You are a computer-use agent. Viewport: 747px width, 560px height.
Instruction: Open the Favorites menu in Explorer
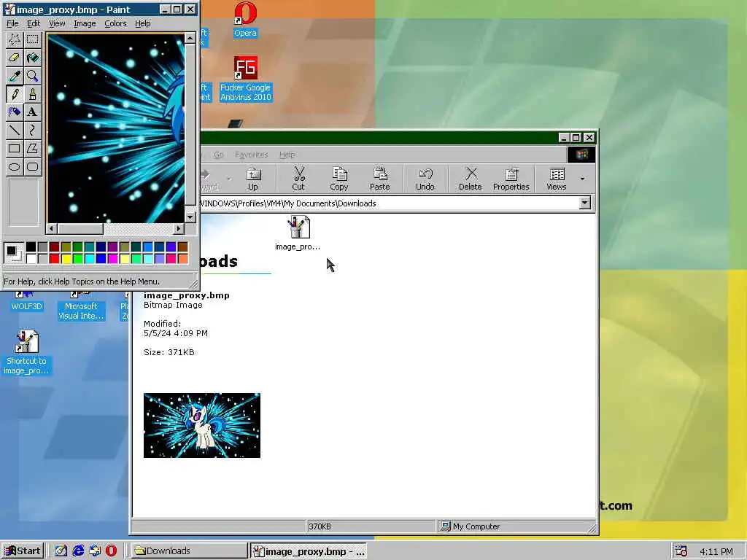[x=252, y=155]
